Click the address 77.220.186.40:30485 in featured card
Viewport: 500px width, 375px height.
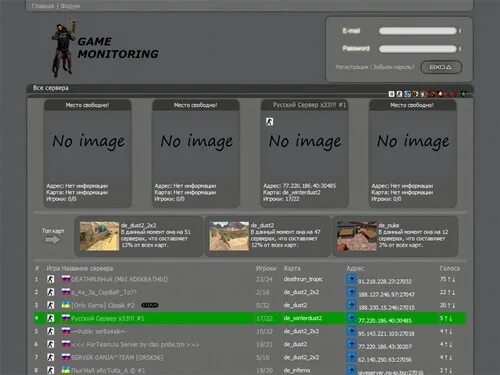click(x=309, y=186)
